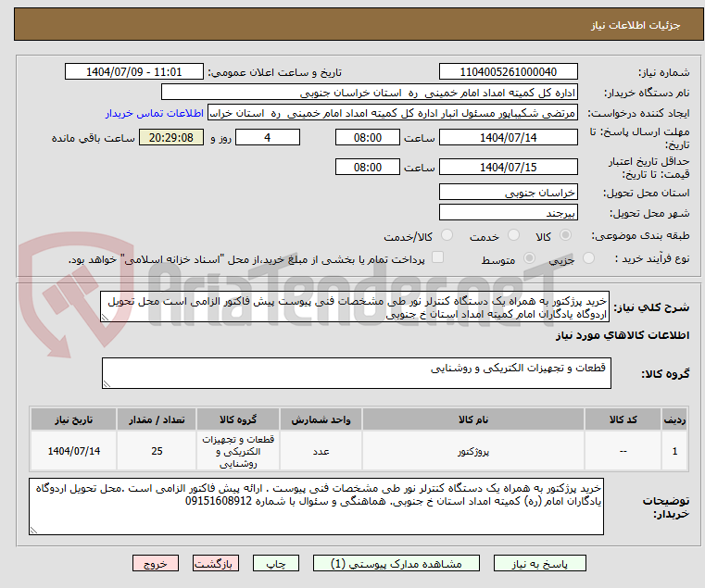
Task: Select the کالا radio button
Action: (x=566, y=235)
